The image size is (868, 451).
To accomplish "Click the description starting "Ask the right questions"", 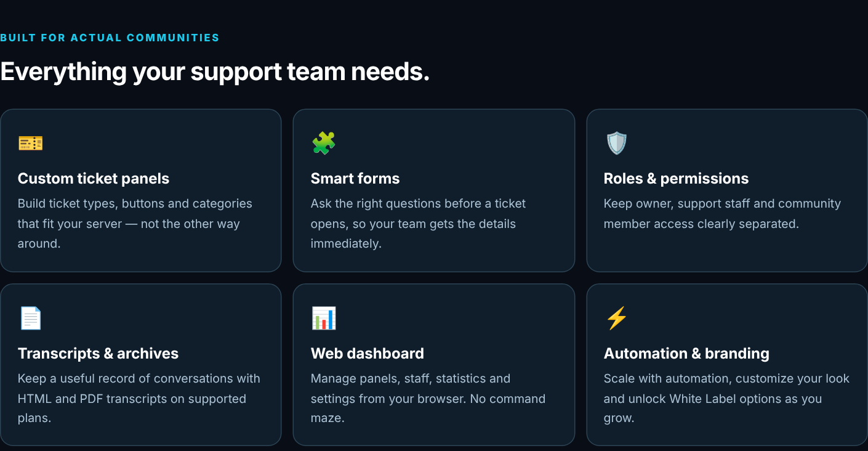I will (418, 224).
